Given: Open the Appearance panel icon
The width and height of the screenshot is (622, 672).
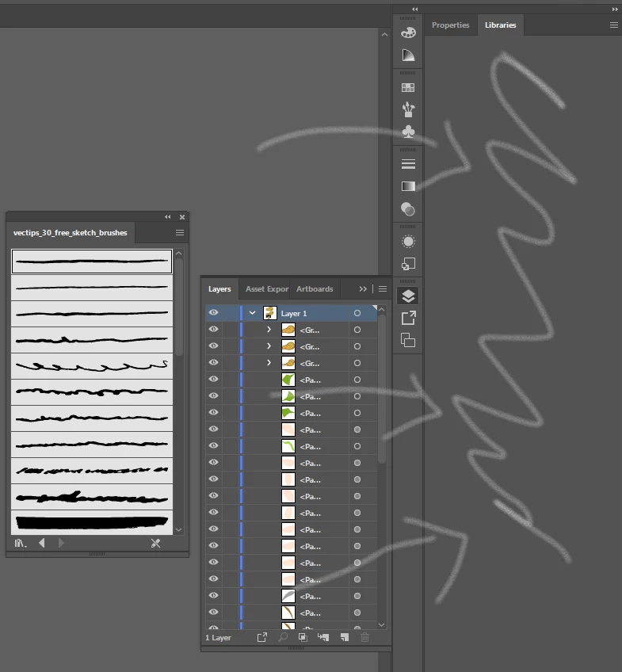Looking at the screenshot, I should point(408,242).
